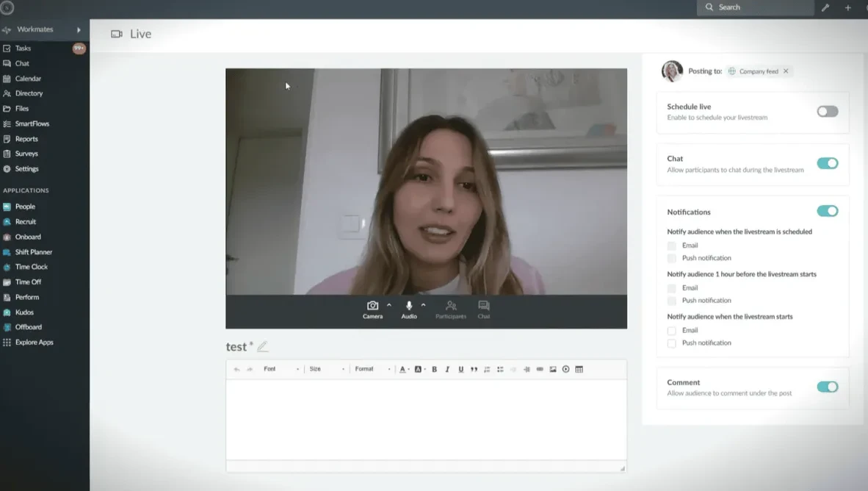Check Push notification when livestream starts

click(671, 343)
